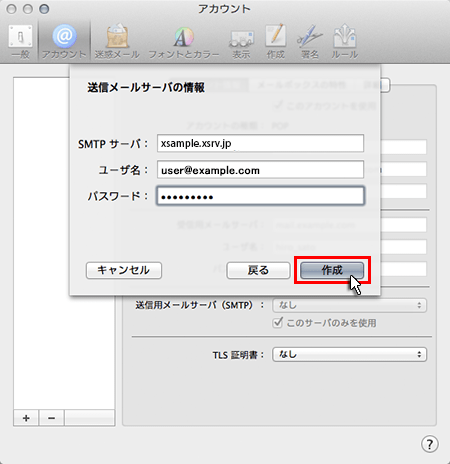Click the 作成 button in the dialog
Viewport: 450px width, 464px height.
(x=332, y=270)
